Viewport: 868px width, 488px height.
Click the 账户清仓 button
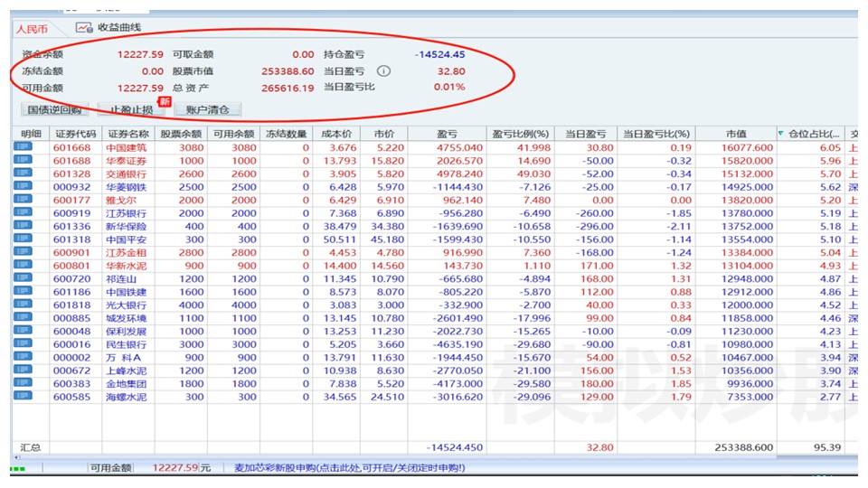coord(208,109)
